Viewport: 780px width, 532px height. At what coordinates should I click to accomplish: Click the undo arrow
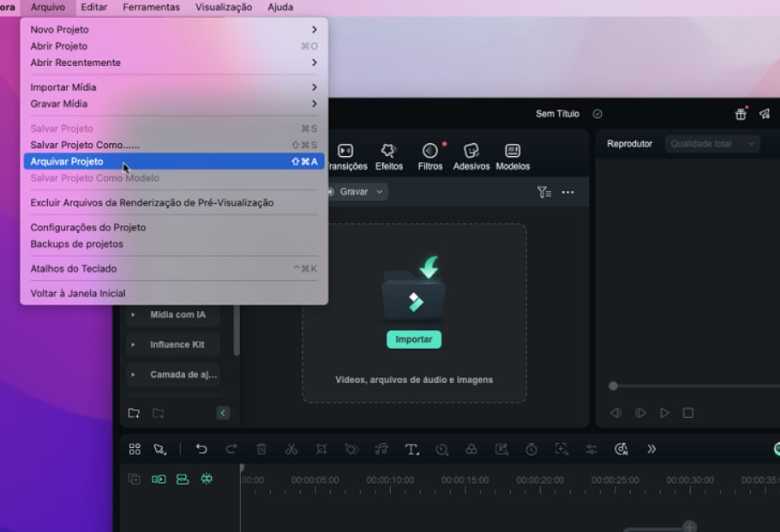pyautogui.click(x=201, y=449)
